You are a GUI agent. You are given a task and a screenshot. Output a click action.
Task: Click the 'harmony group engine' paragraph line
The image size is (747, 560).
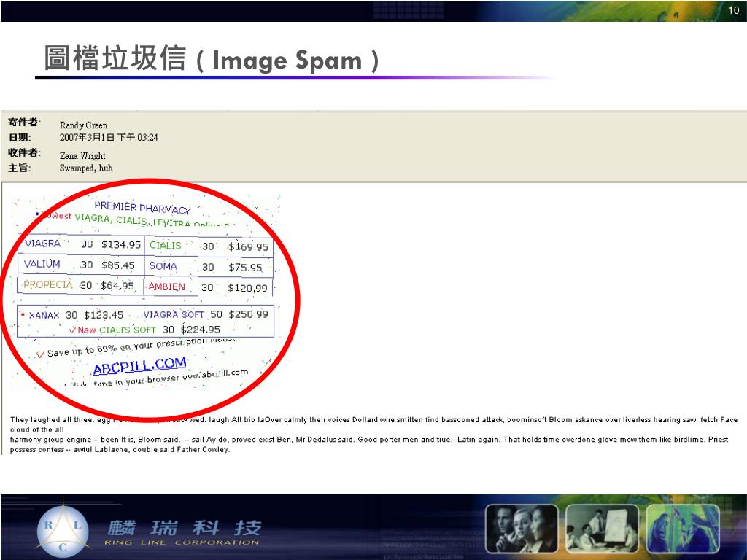point(368,440)
